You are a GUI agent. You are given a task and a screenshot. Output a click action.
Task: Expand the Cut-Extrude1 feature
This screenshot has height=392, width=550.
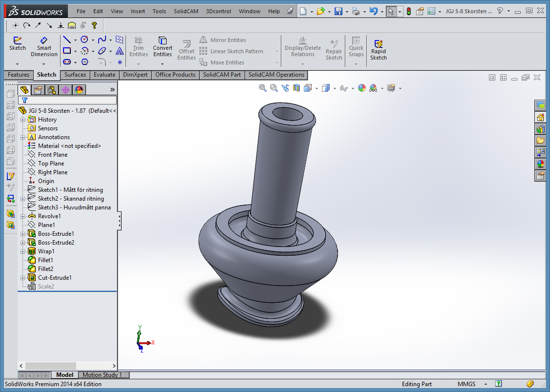[x=23, y=278]
